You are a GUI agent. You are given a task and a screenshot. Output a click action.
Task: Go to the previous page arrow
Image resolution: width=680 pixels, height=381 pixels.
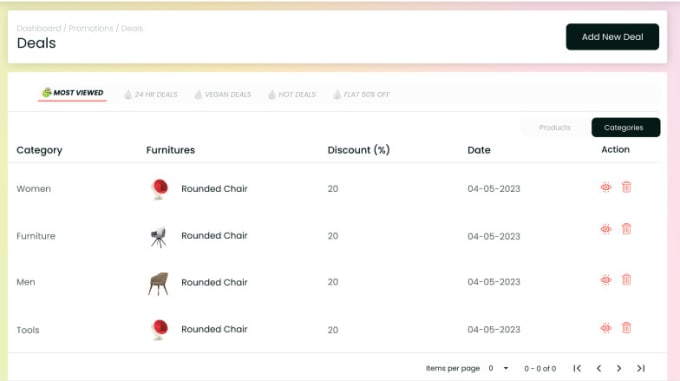point(598,368)
